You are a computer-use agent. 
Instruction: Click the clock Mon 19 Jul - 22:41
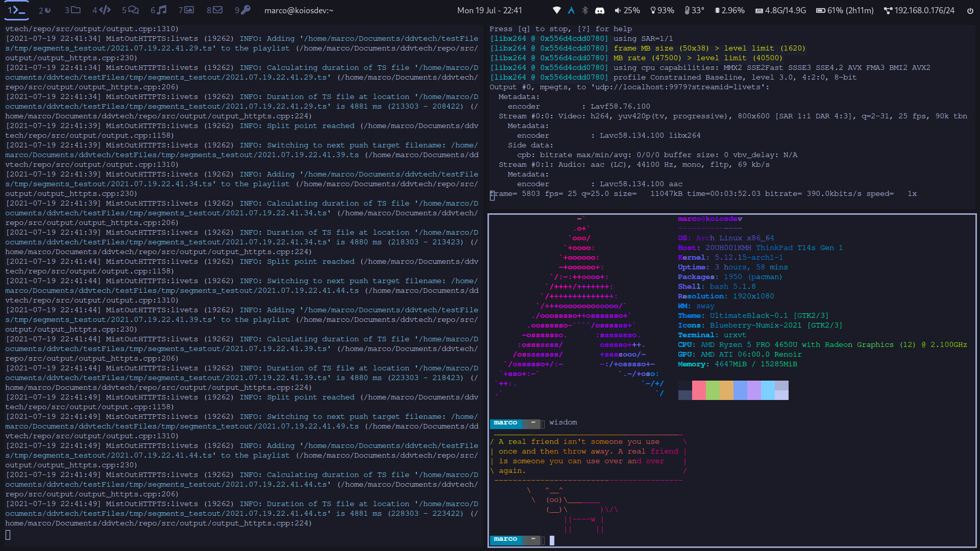[x=489, y=10]
